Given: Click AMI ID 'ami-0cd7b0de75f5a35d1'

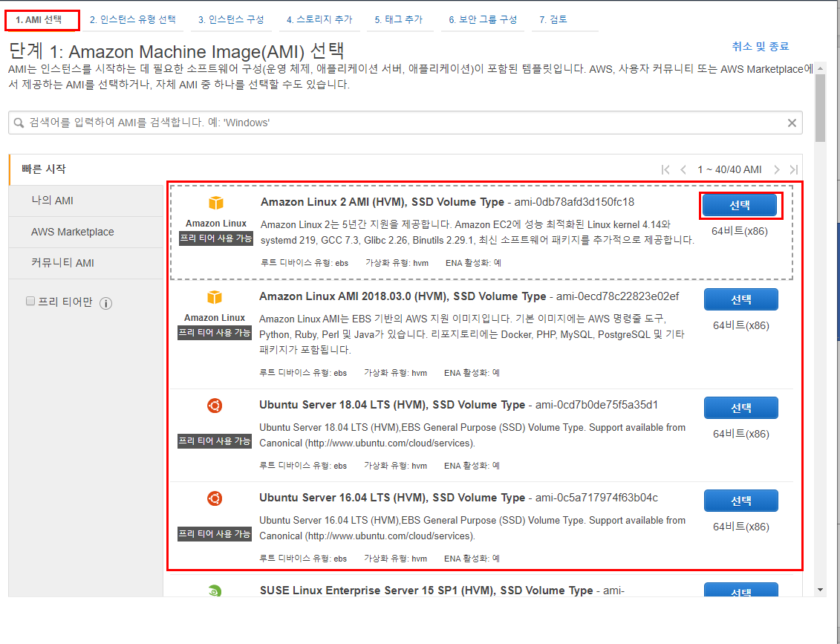Looking at the screenshot, I should pos(597,405).
